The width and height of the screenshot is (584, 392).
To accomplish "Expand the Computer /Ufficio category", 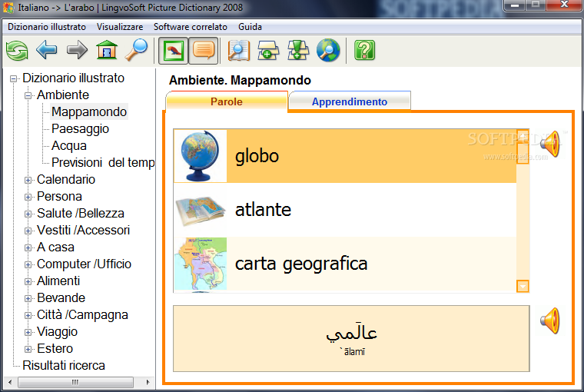I will 28,264.
